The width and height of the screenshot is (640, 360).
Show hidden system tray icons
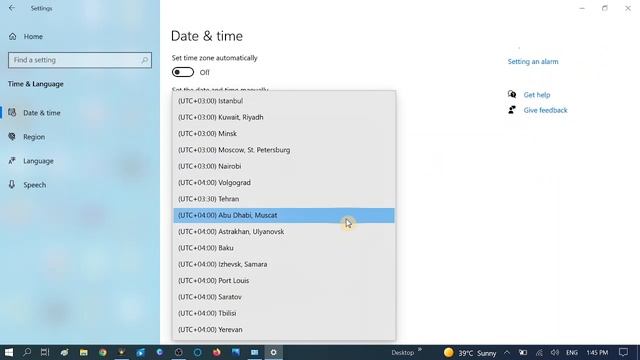[x=507, y=353]
